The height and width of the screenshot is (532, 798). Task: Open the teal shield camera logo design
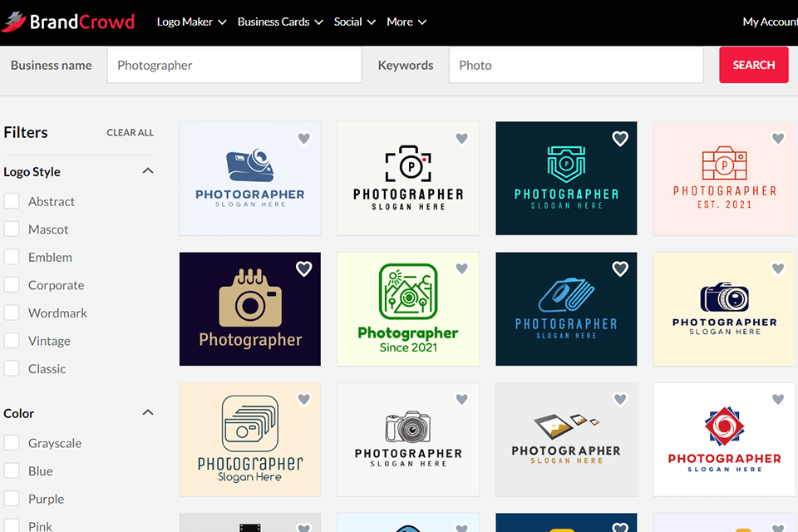pyautogui.click(x=566, y=178)
